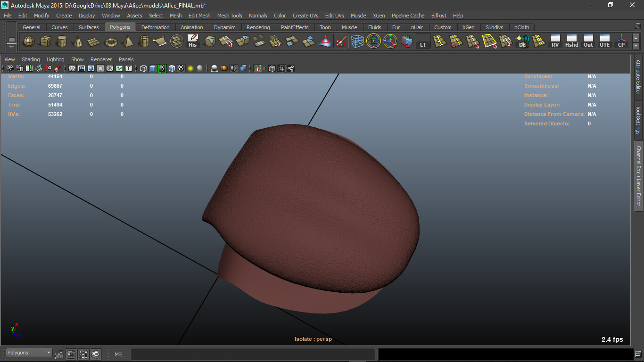Open the Edit Mesh menu
This screenshot has height=362, width=644.
point(199,16)
